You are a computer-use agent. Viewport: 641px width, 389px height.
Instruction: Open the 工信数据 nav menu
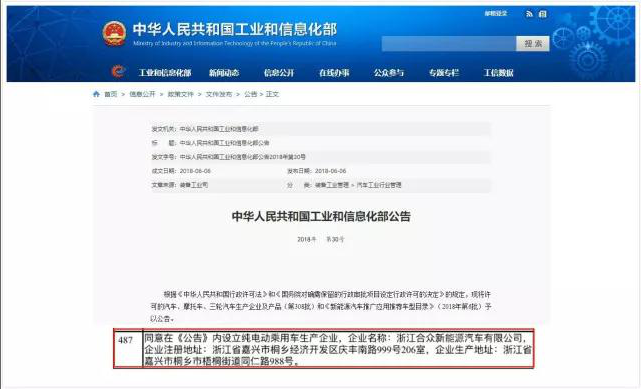point(499,73)
